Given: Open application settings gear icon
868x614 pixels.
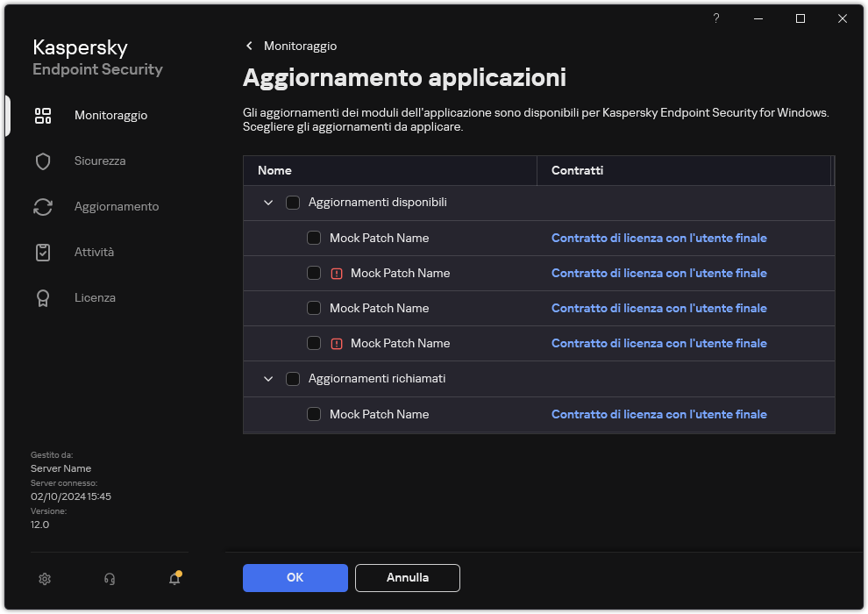Looking at the screenshot, I should point(45,579).
